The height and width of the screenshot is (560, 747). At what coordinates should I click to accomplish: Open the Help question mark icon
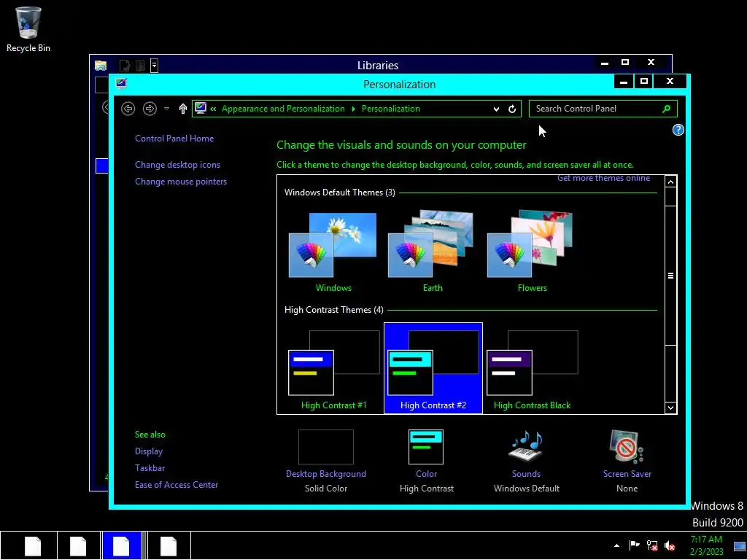point(678,130)
